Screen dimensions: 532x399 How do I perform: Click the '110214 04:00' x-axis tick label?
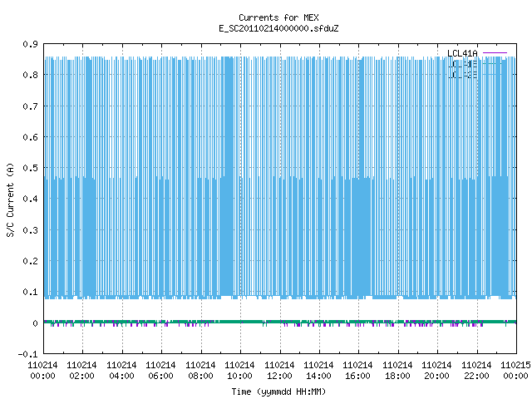tap(121, 371)
